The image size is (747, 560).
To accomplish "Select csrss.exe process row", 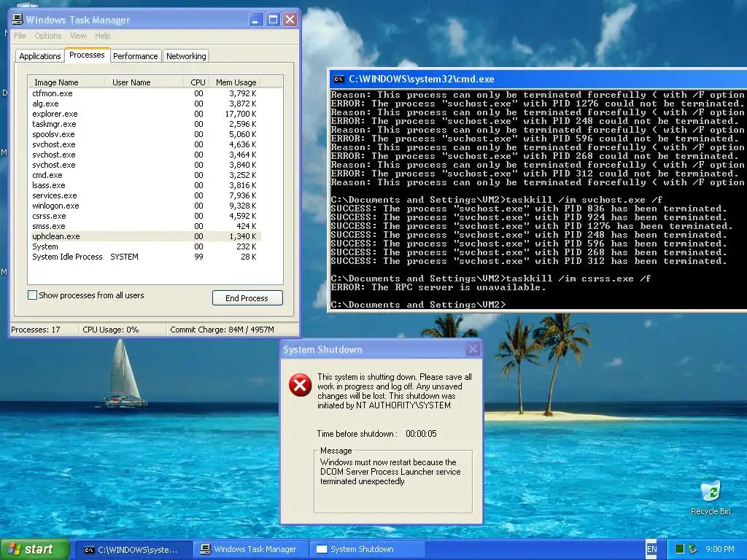I will (x=144, y=216).
